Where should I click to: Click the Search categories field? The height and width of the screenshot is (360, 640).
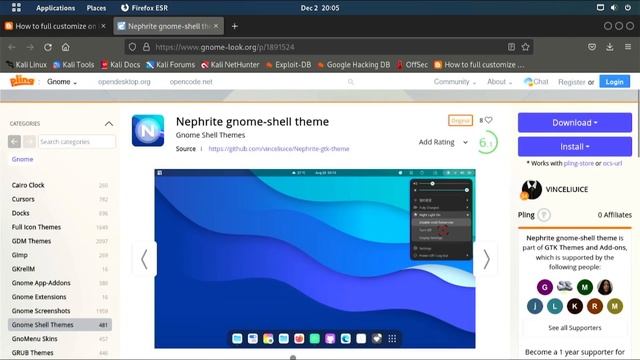[77, 142]
